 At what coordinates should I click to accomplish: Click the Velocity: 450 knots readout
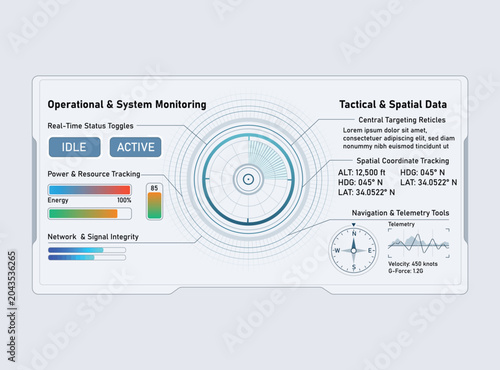point(413,264)
